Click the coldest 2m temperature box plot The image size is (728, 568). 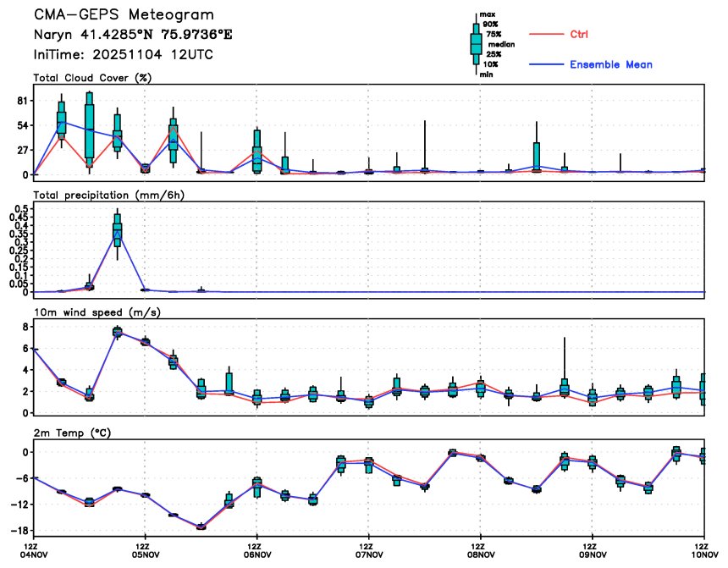click(x=201, y=527)
